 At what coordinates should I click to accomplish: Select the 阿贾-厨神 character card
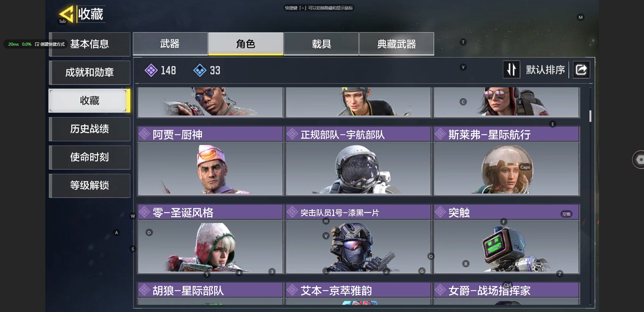pyautogui.click(x=210, y=161)
